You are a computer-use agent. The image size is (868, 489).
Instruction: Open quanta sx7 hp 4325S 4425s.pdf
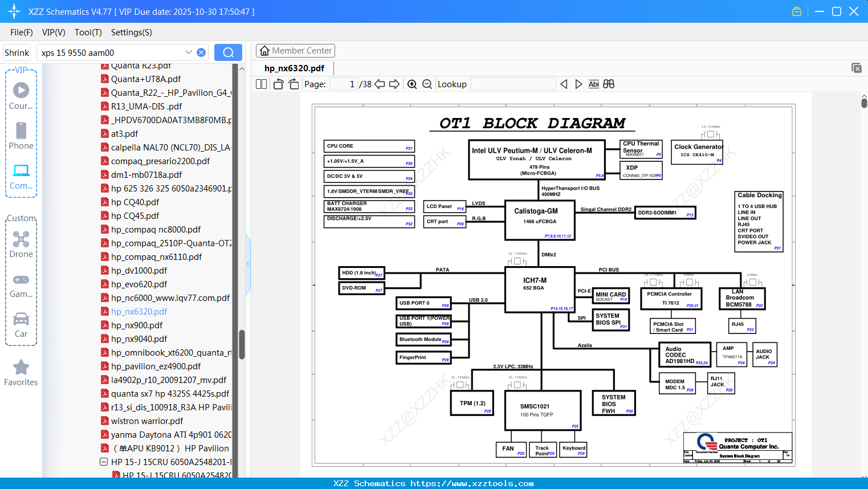coord(170,394)
